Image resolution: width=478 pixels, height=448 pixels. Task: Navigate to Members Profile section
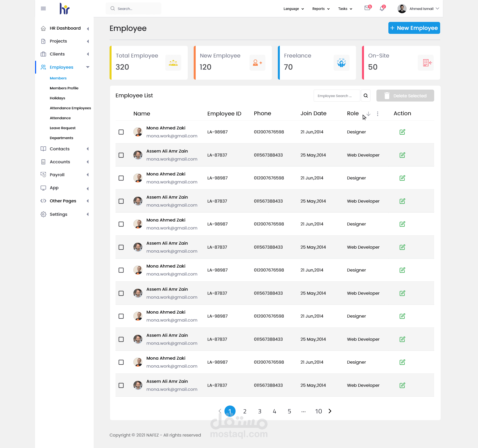(x=64, y=88)
